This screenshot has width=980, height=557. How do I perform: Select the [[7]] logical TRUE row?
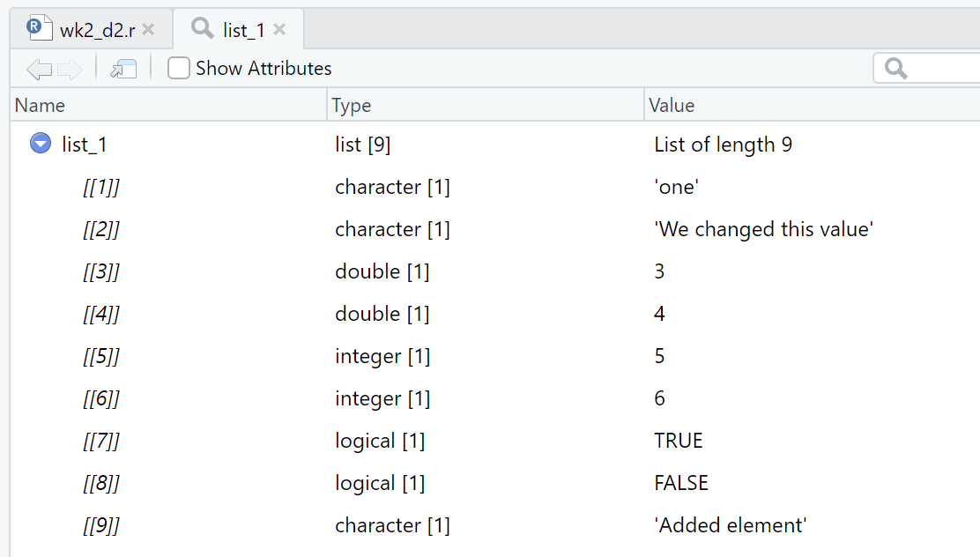click(x=100, y=441)
